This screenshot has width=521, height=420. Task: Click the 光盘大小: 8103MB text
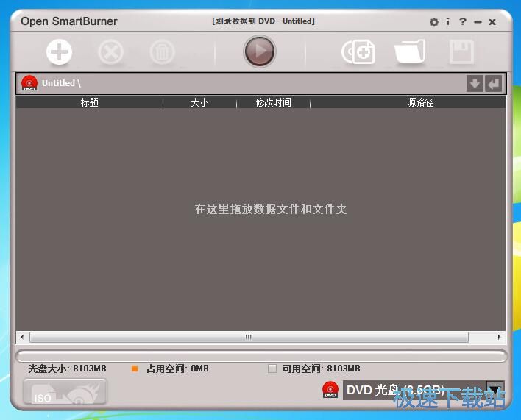click(68, 369)
